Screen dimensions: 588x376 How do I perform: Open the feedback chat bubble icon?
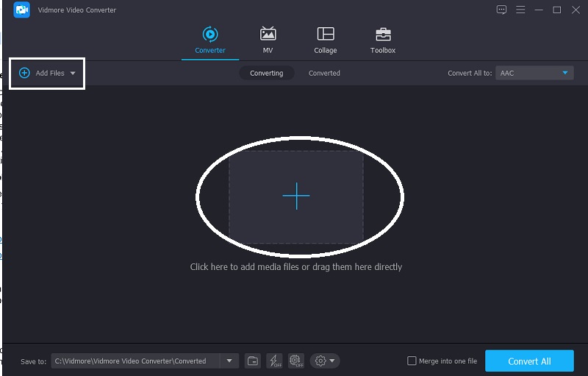pyautogui.click(x=502, y=10)
